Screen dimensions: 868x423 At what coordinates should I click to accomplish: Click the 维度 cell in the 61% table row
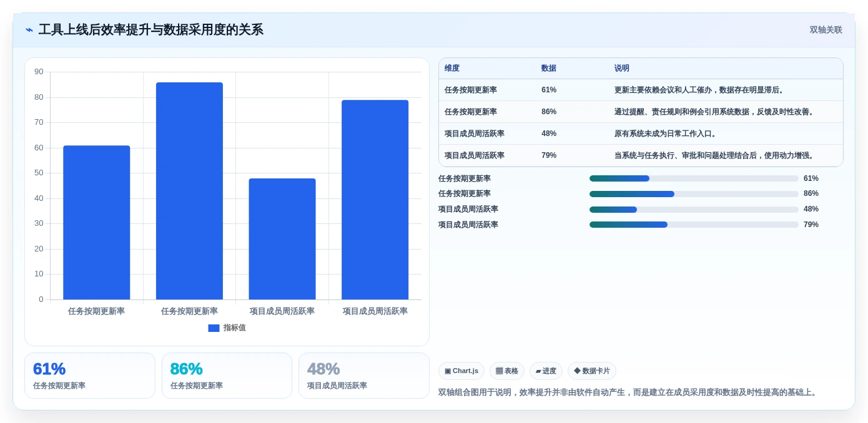(x=471, y=90)
